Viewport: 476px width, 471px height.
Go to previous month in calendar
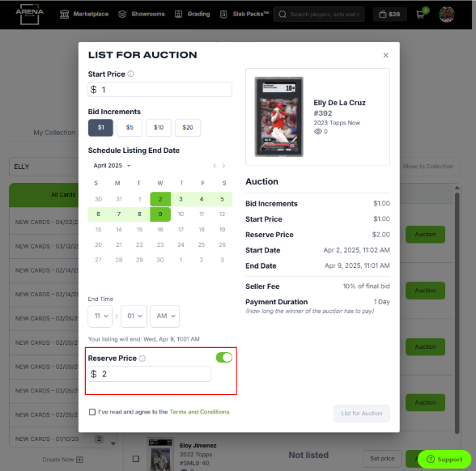tap(215, 166)
